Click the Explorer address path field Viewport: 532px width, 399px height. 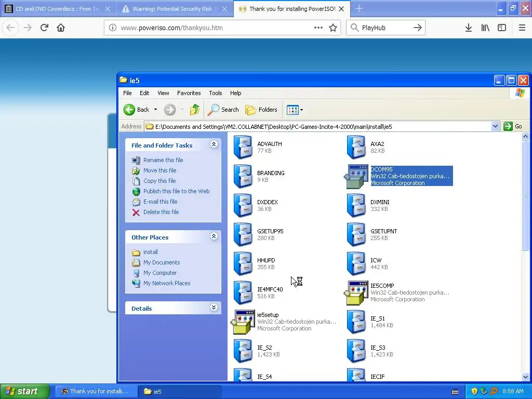(318, 127)
